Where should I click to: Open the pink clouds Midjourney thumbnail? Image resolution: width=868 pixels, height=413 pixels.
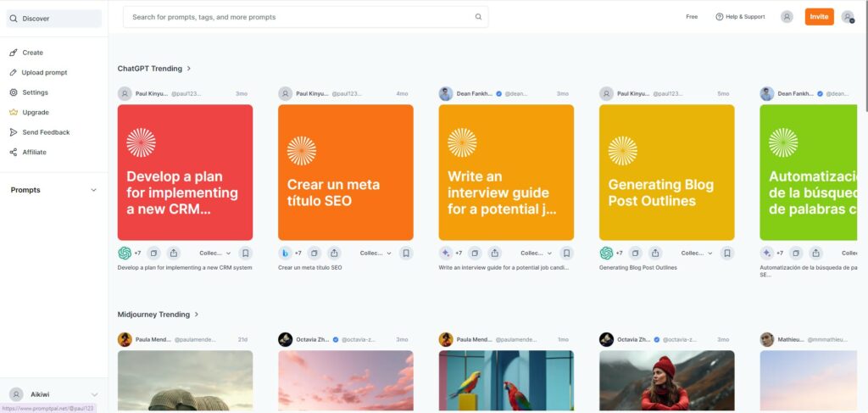346,380
